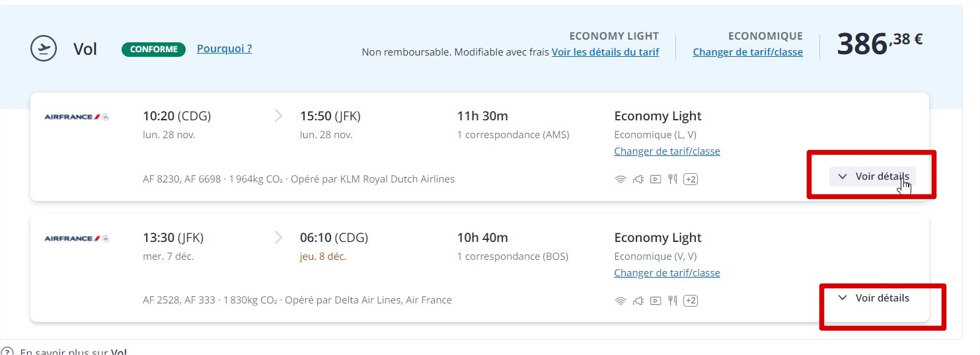Open Voir les détails du tarif link

tap(605, 52)
